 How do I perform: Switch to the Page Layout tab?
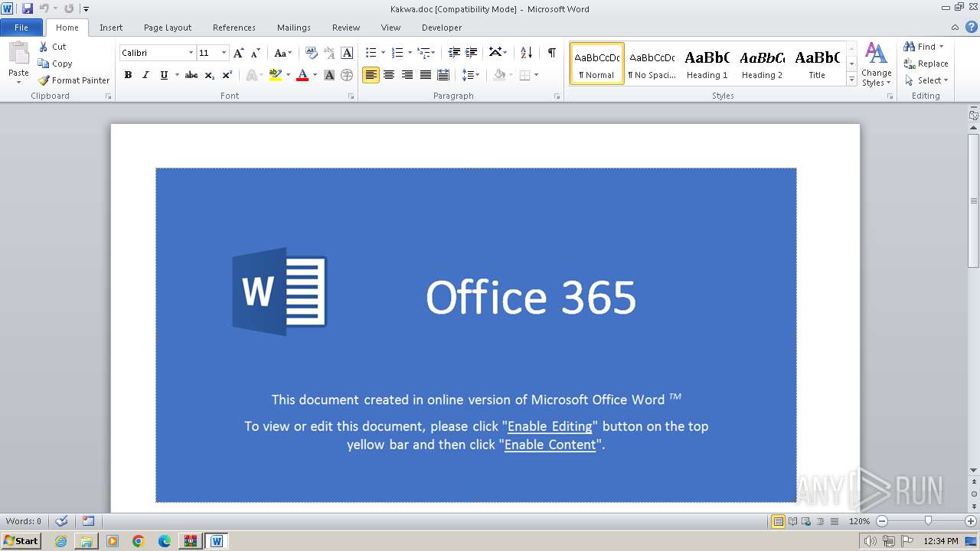coord(168,28)
